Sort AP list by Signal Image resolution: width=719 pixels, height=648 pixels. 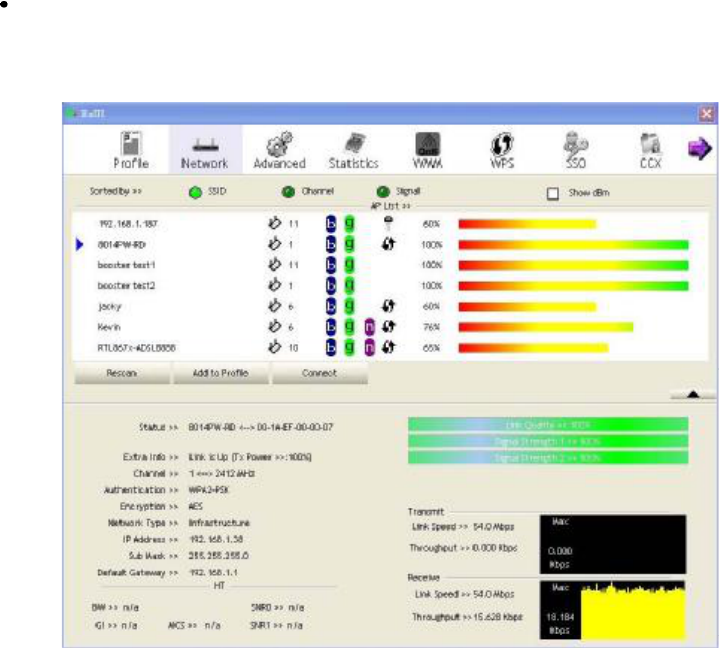pos(383,192)
